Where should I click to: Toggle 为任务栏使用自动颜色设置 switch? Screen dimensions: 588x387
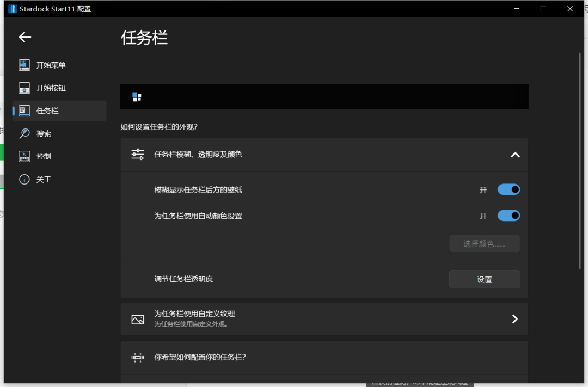coord(509,216)
